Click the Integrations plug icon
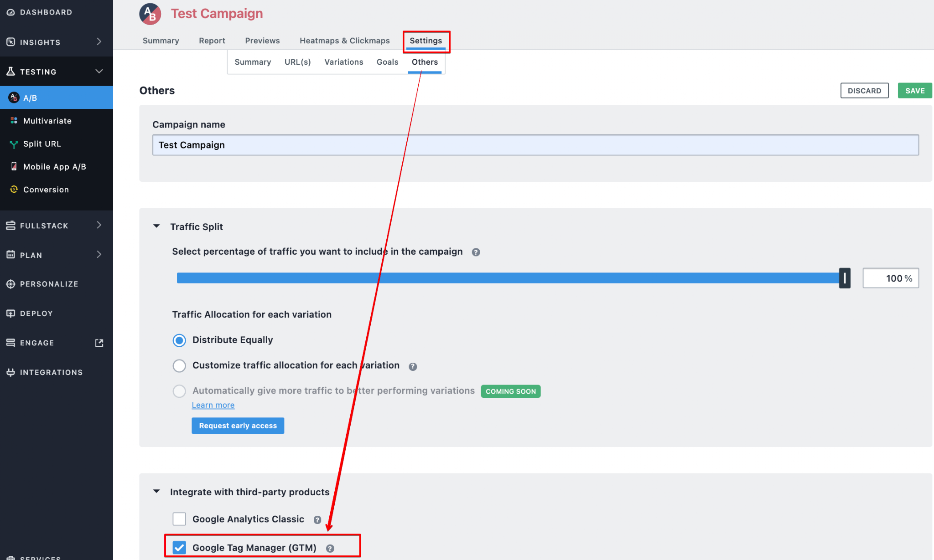Screen dimensions: 934x560 10,372
